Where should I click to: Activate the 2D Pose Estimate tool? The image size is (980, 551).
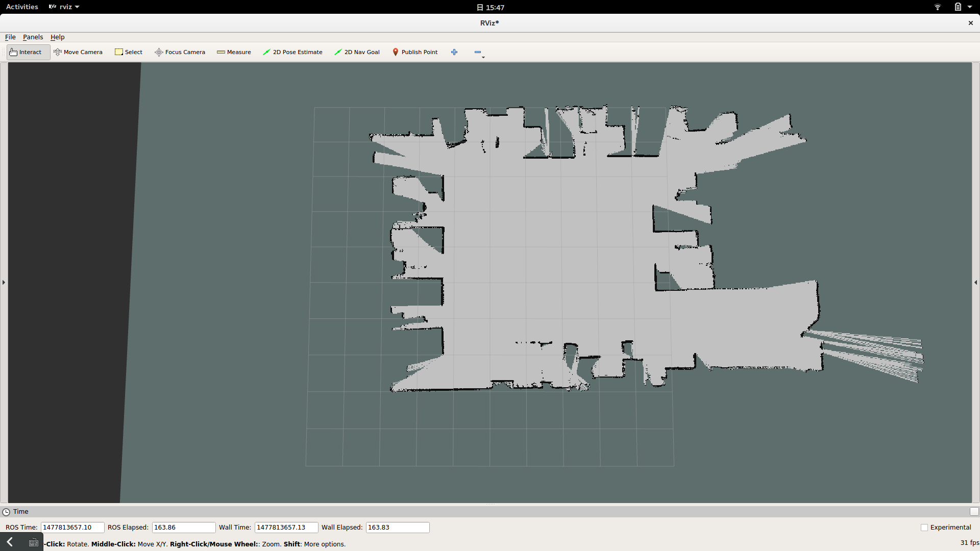point(292,52)
